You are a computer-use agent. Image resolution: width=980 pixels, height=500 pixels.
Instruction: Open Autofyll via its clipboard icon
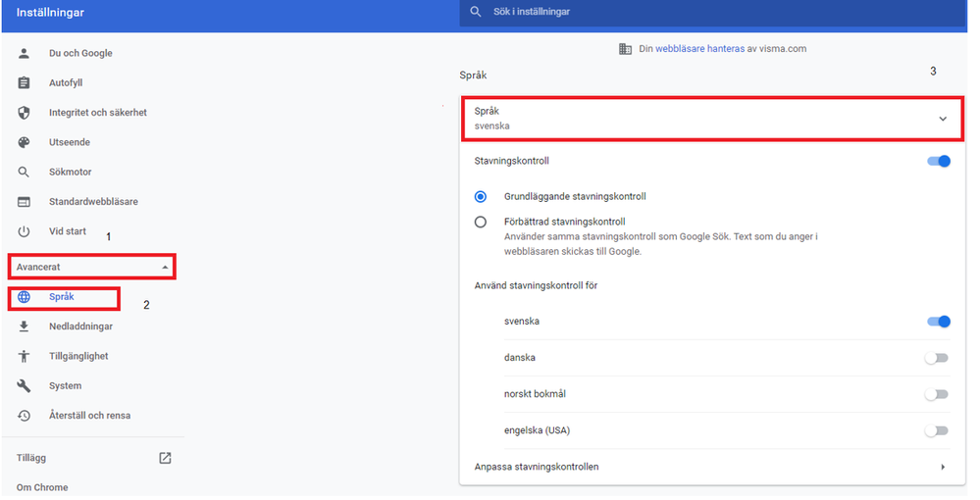click(x=24, y=82)
